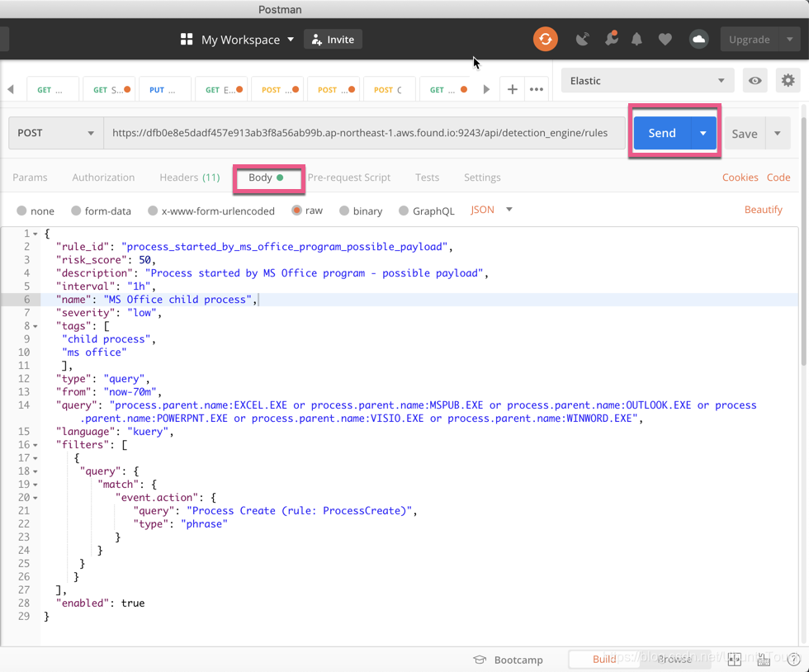The height and width of the screenshot is (672, 809).
Task: Open workspace grid icon
Action: click(x=187, y=40)
